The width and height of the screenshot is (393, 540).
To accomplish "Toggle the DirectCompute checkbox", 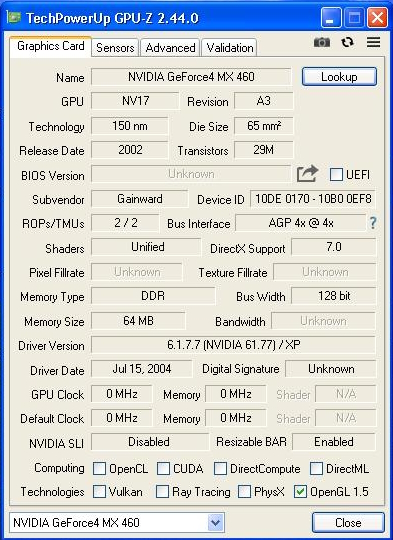I will coord(220,468).
